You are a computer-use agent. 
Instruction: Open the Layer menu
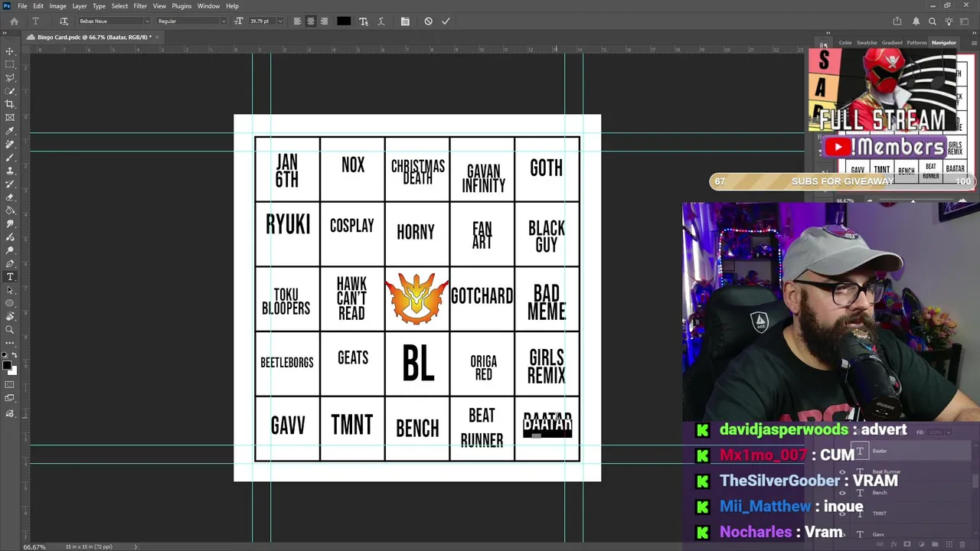click(x=80, y=6)
